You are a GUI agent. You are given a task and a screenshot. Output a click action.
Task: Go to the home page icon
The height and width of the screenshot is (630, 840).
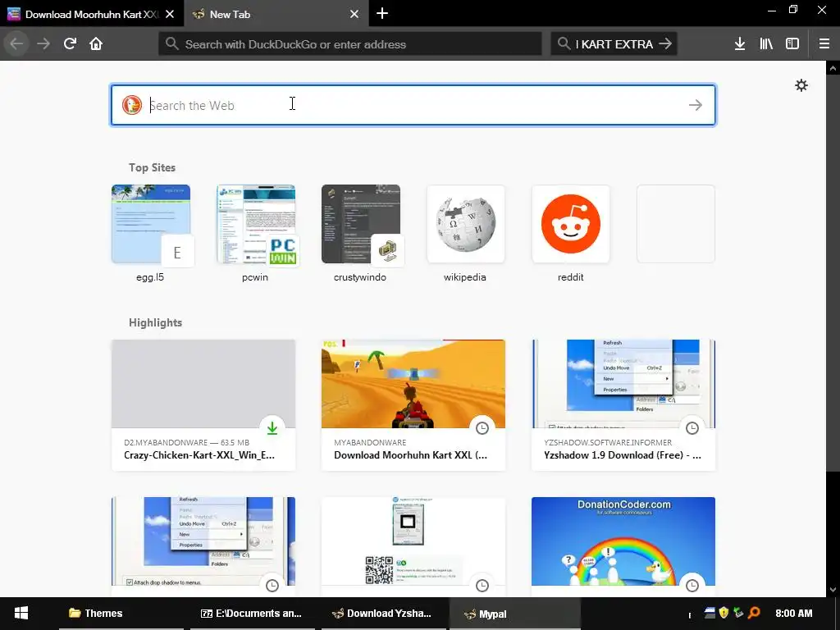[96, 44]
